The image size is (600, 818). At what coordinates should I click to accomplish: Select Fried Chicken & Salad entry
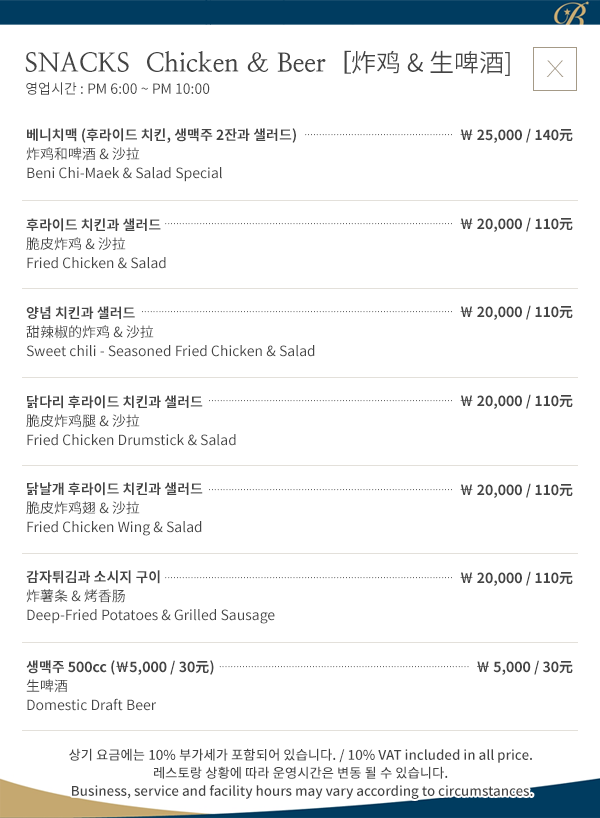(x=96, y=263)
